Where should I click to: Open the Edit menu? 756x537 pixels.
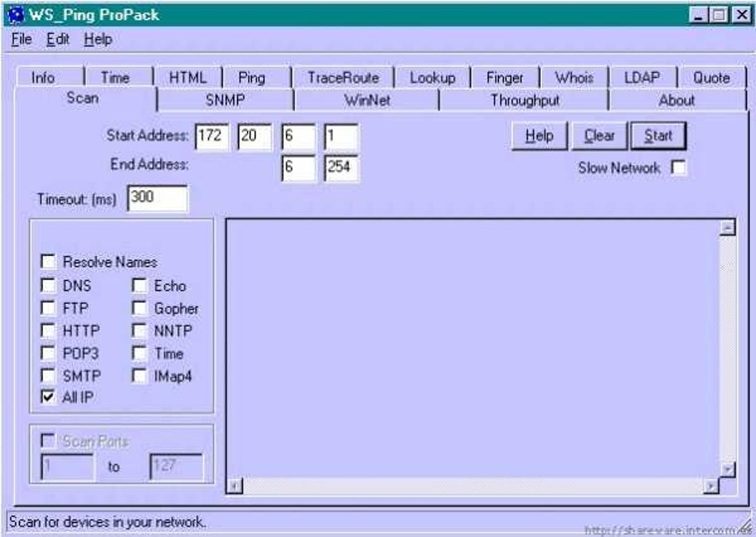tap(58, 39)
